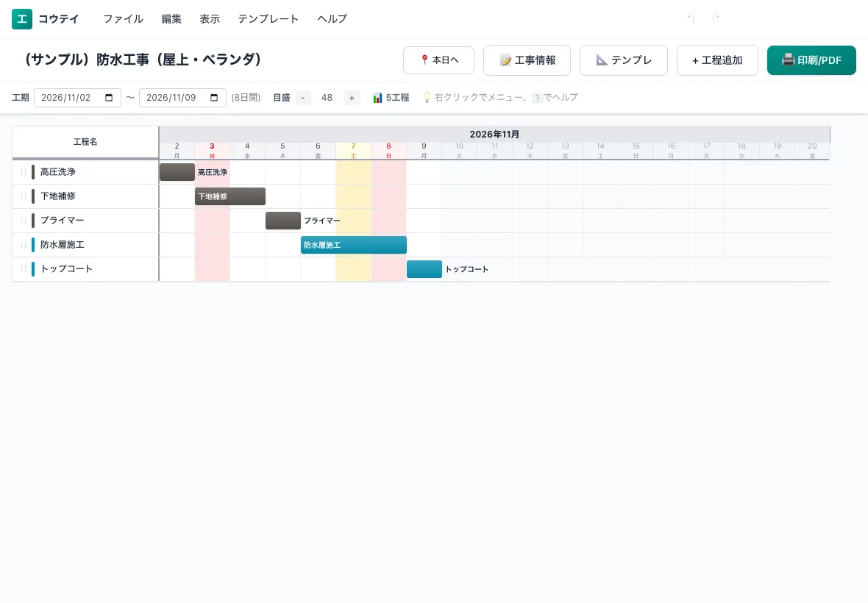868x603 pixels.
Task: Click color marker of トップコート row
Action: 33,269
